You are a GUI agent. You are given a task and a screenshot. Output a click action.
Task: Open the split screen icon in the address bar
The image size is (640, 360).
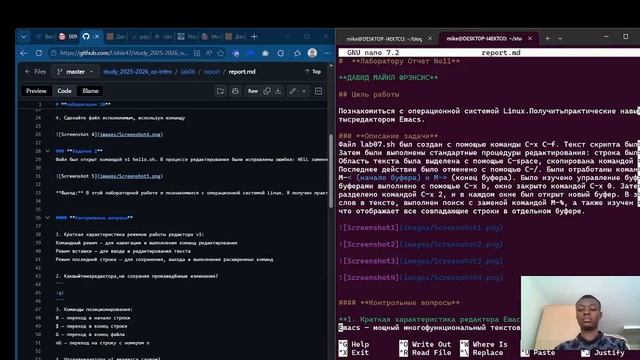197,53
